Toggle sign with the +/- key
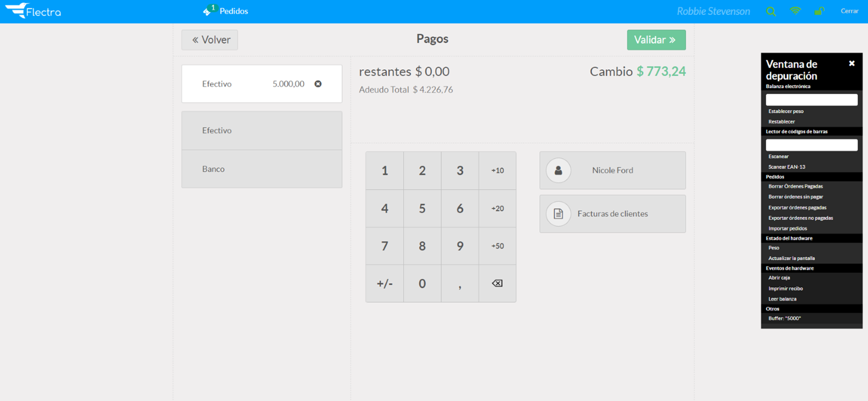The height and width of the screenshot is (401, 868). 384,284
